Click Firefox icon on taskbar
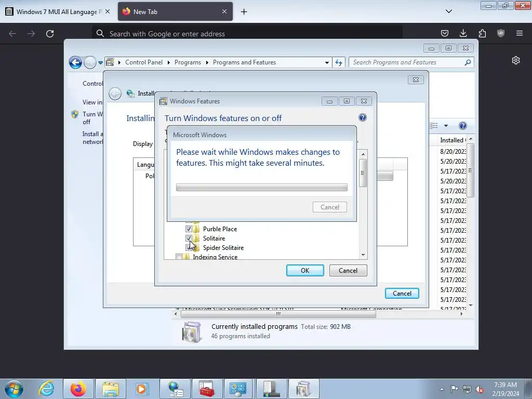The image size is (532, 399). pos(78,389)
